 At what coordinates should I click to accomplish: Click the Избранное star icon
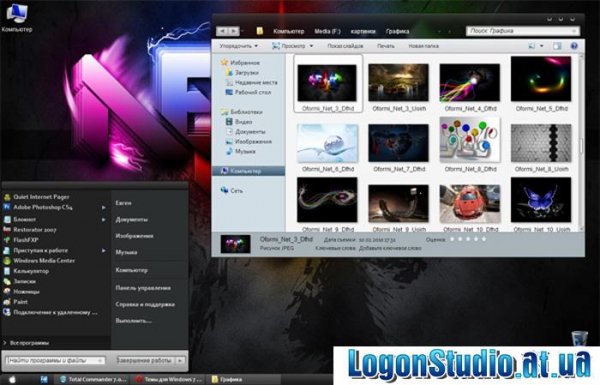(x=224, y=62)
